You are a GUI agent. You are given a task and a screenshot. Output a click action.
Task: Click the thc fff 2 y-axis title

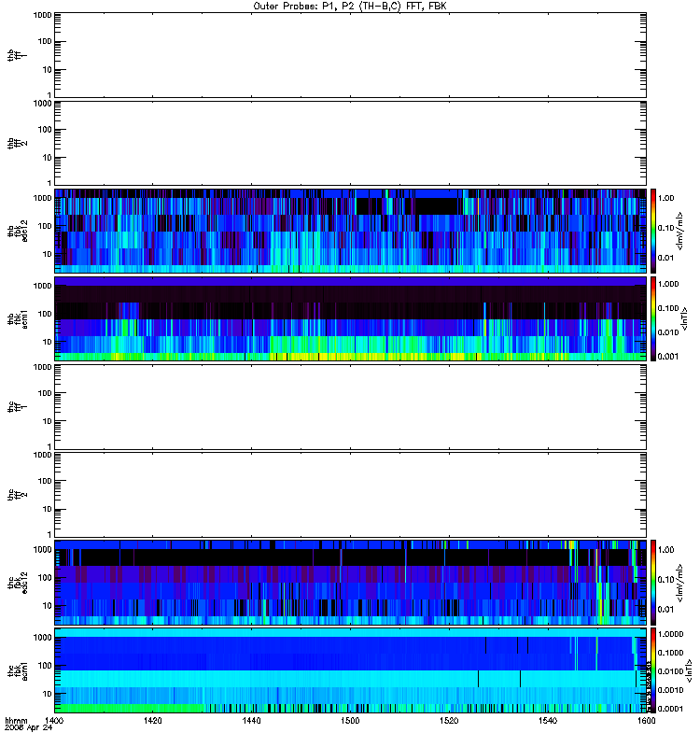[17, 495]
